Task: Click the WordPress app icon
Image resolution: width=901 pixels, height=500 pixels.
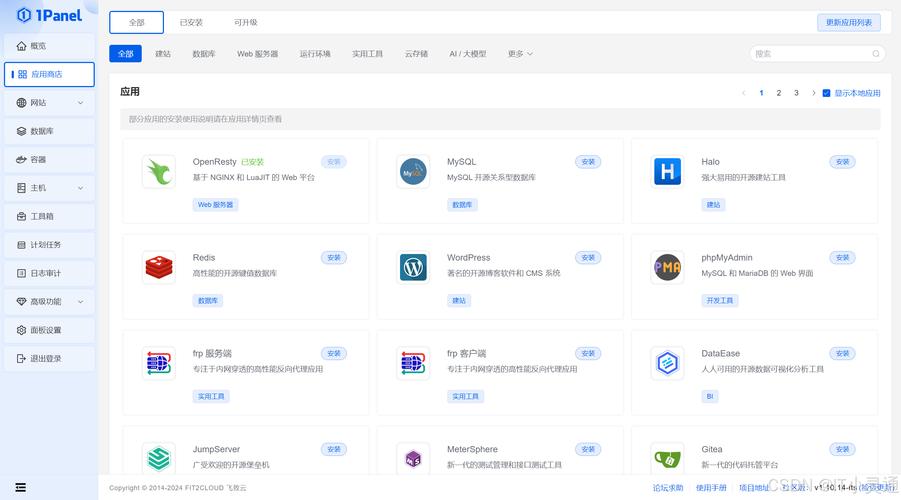Action: click(x=413, y=267)
